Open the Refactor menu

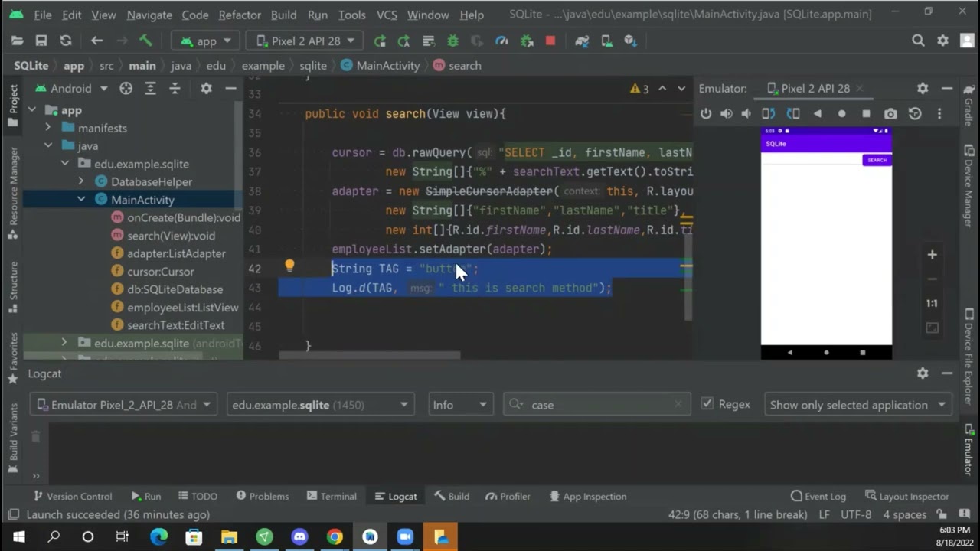pos(240,15)
